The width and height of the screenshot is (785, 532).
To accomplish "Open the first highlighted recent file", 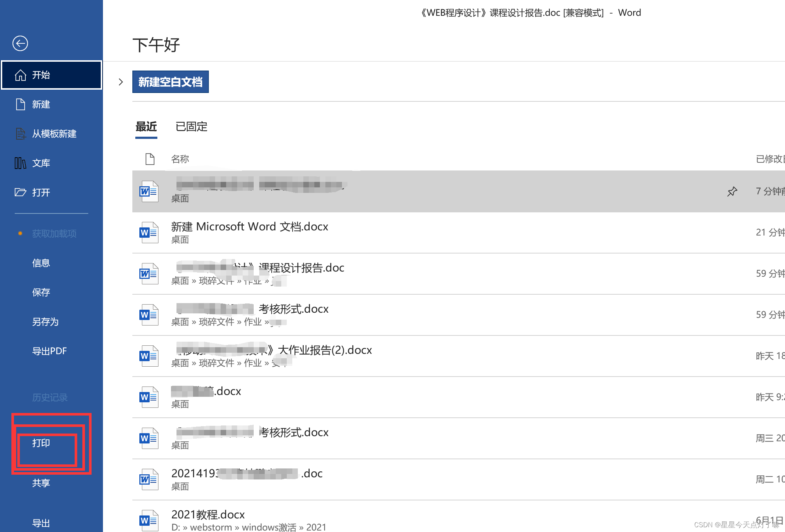I will click(458, 191).
